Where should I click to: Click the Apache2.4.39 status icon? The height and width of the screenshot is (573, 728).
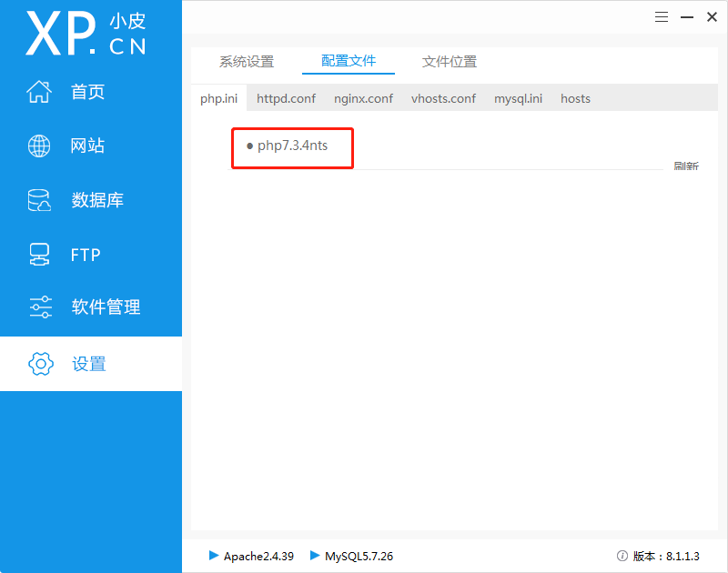(213, 556)
